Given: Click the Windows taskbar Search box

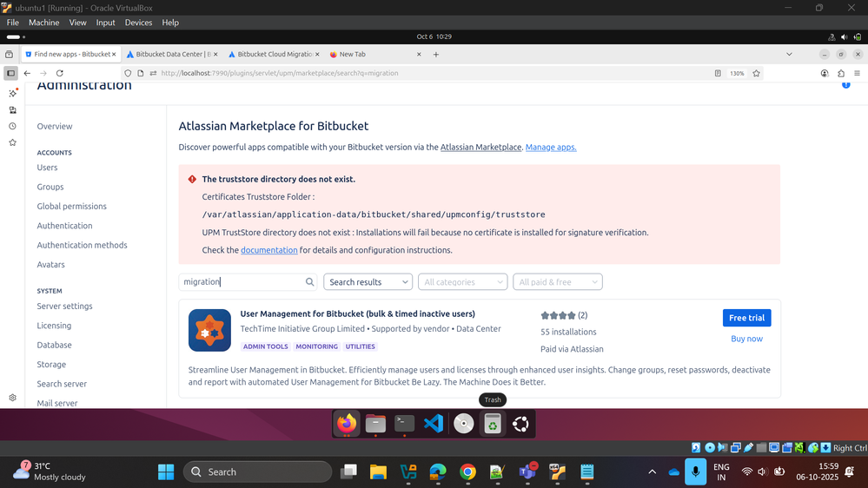Looking at the screenshot, I should (x=257, y=472).
